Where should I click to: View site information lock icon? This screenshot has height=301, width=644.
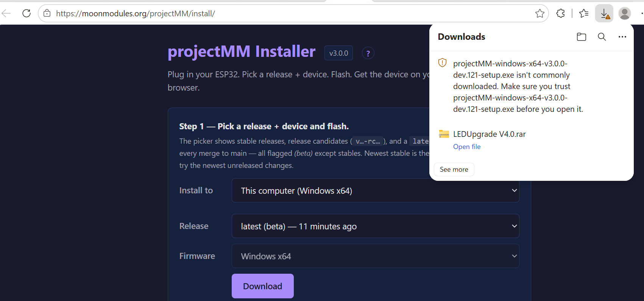coord(47,13)
